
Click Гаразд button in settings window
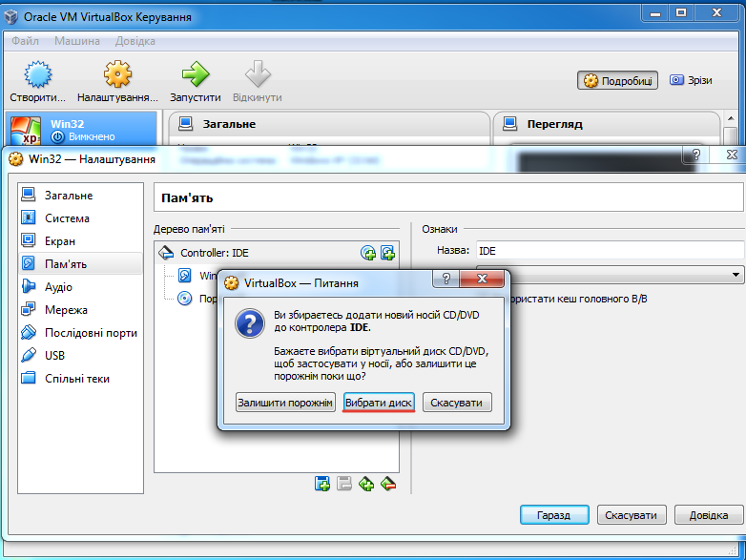554,515
